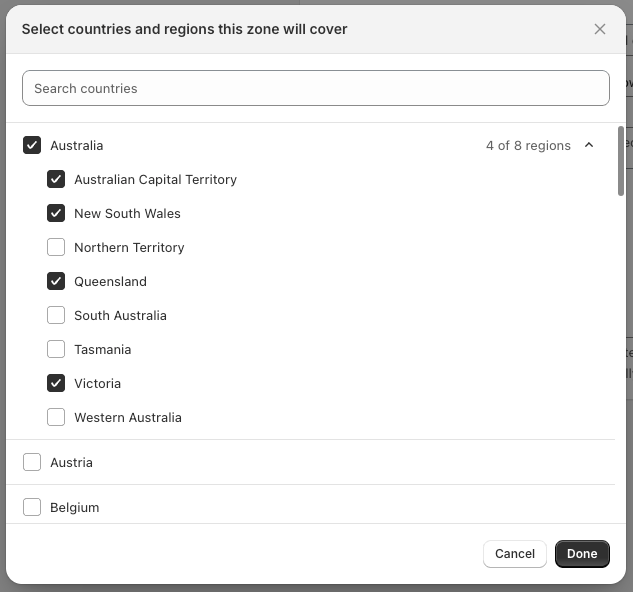The width and height of the screenshot is (633, 592).
Task: Click the Austria country label
Action: point(71,462)
